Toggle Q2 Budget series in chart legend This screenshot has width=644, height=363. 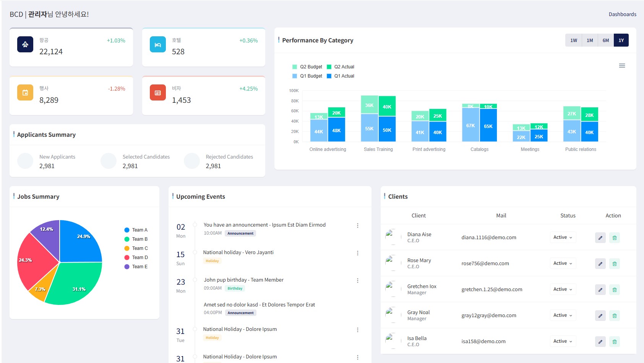coord(307,67)
